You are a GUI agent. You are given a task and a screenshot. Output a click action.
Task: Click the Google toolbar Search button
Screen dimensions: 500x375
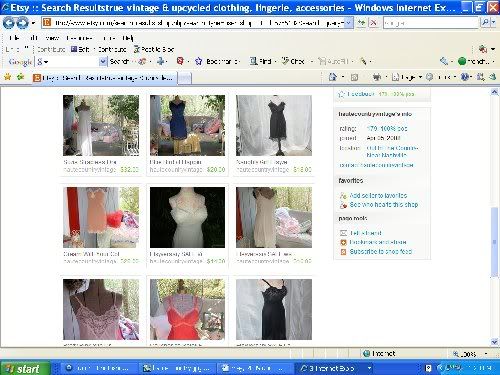[119, 61]
